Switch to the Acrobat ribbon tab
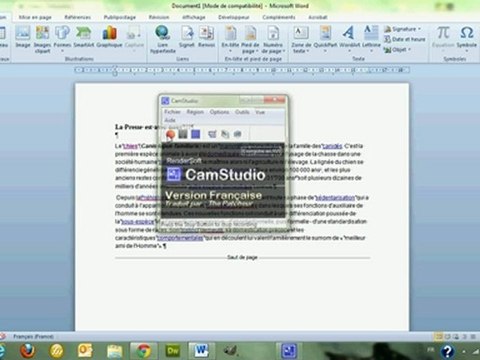Viewport: 480px width, 360px height. (x=318, y=17)
